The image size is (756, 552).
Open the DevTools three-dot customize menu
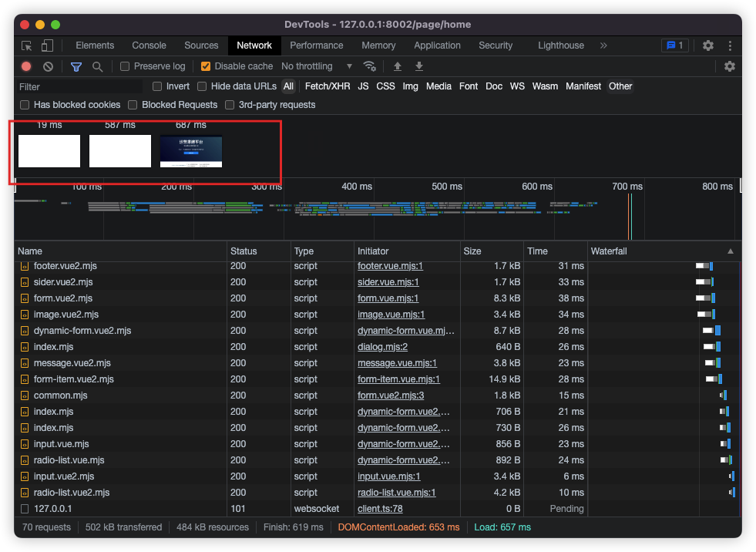tap(729, 45)
